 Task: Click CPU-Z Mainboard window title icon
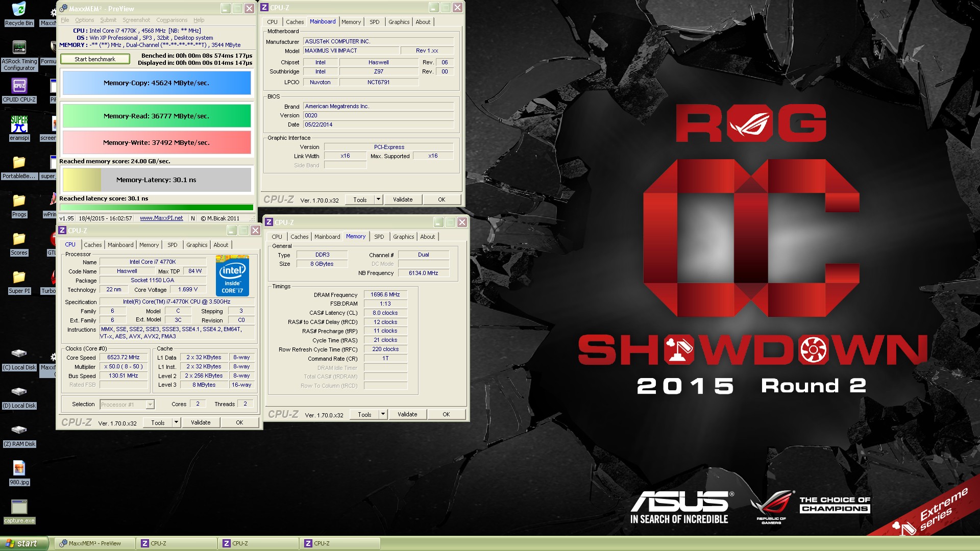pos(264,8)
